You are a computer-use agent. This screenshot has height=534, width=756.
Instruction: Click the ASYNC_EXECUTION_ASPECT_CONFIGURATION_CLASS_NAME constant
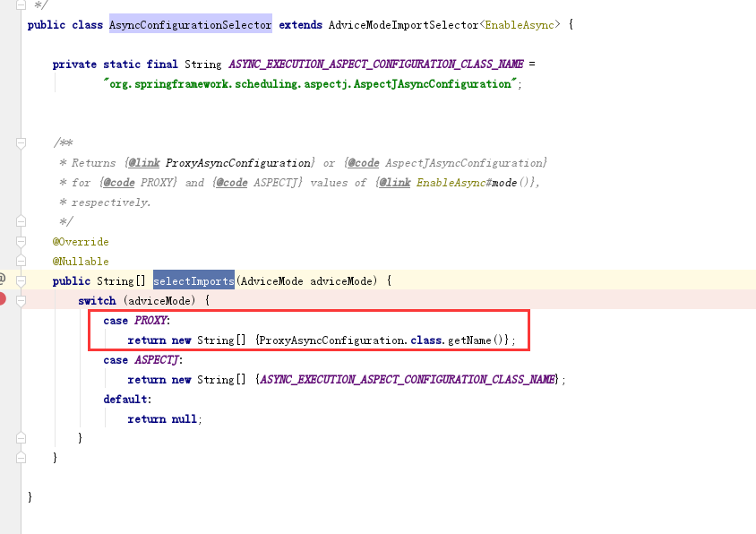[x=376, y=64]
